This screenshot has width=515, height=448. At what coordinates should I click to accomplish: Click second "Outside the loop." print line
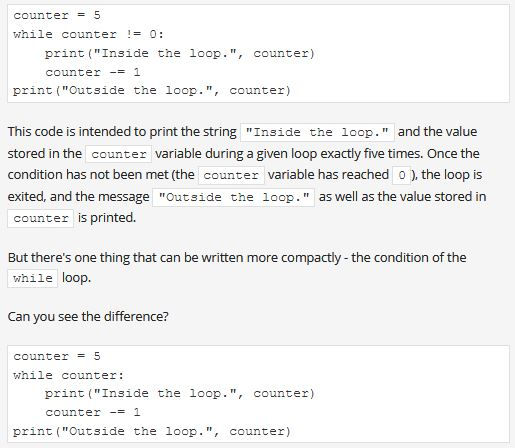[152, 432]
